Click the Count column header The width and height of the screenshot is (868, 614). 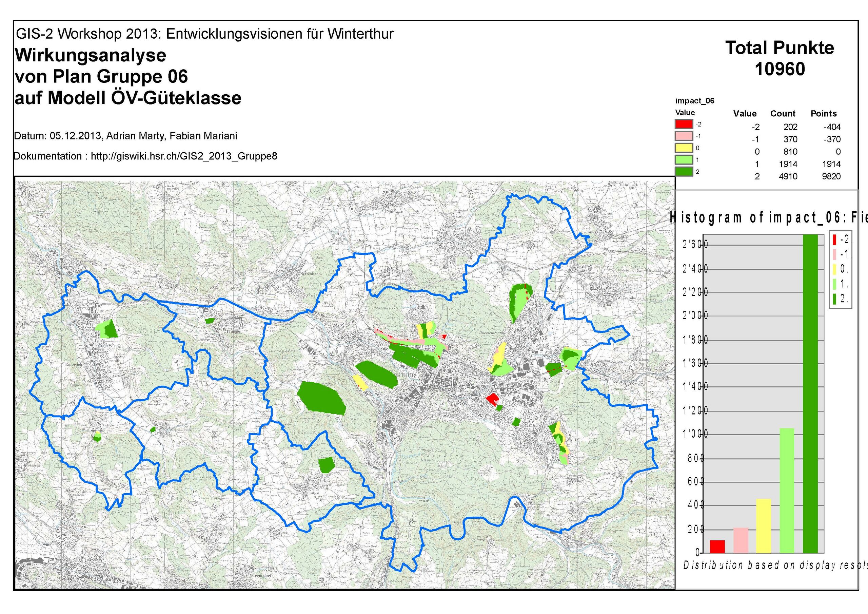[x=783, y=114]
